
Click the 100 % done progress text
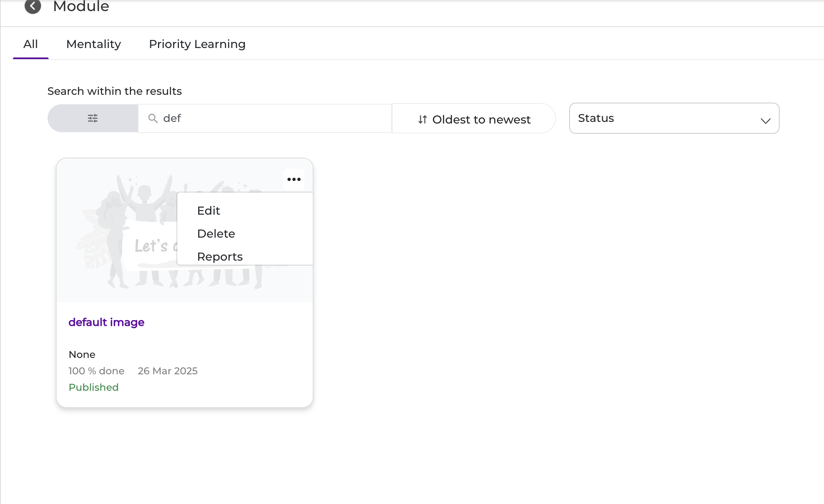(96, 371)
